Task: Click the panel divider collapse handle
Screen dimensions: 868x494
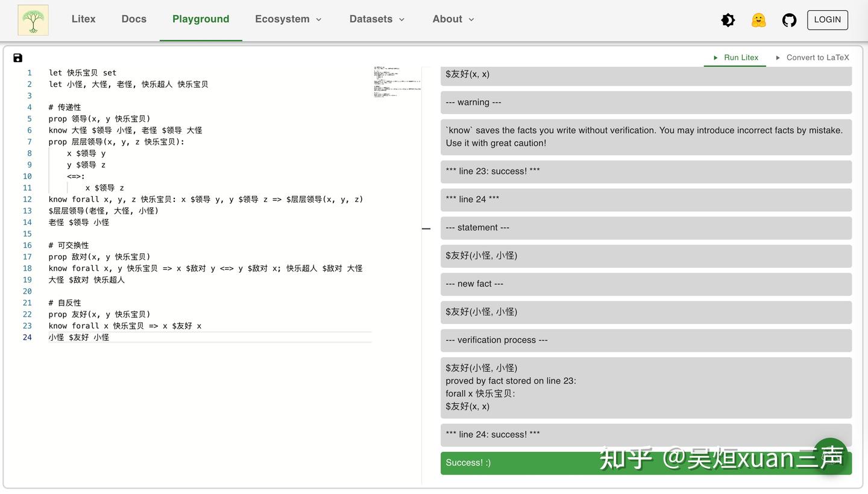Action: click(x=426, y=229)
